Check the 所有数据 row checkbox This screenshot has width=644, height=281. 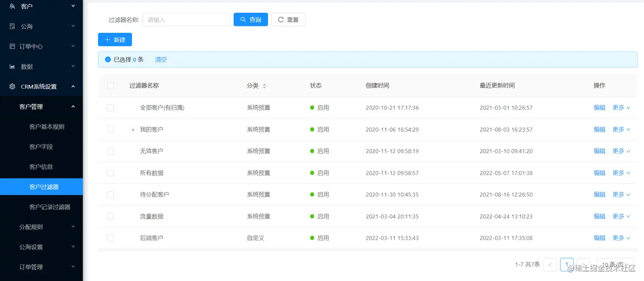tap(110, 173)
